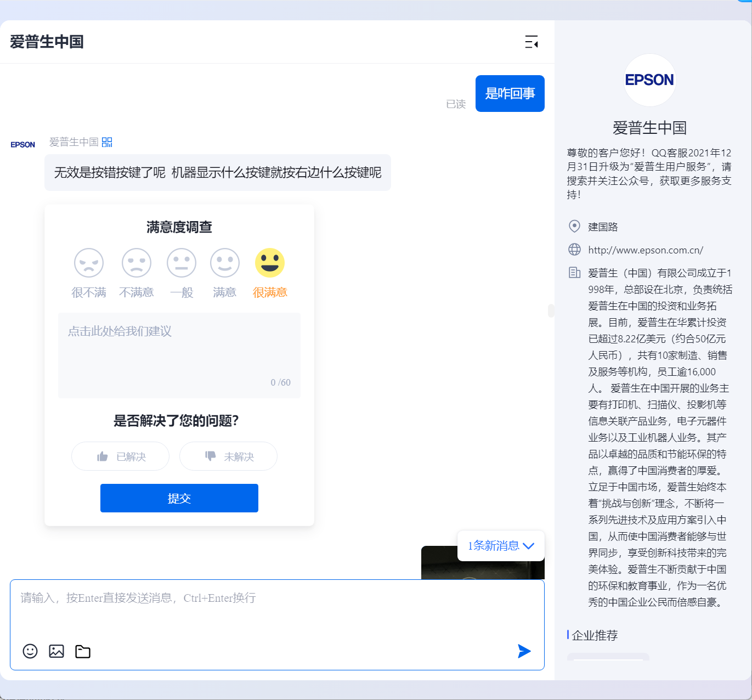The height and width of the screenshot is (700, 752).
Task: Click the sent message bubble 是咋回事
Action: 510,93
